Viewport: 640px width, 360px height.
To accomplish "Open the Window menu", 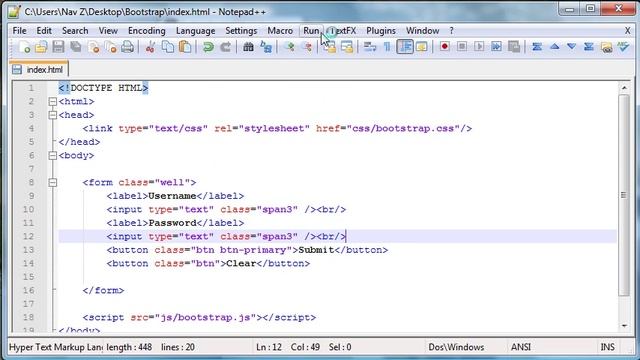I will point(422,31).
